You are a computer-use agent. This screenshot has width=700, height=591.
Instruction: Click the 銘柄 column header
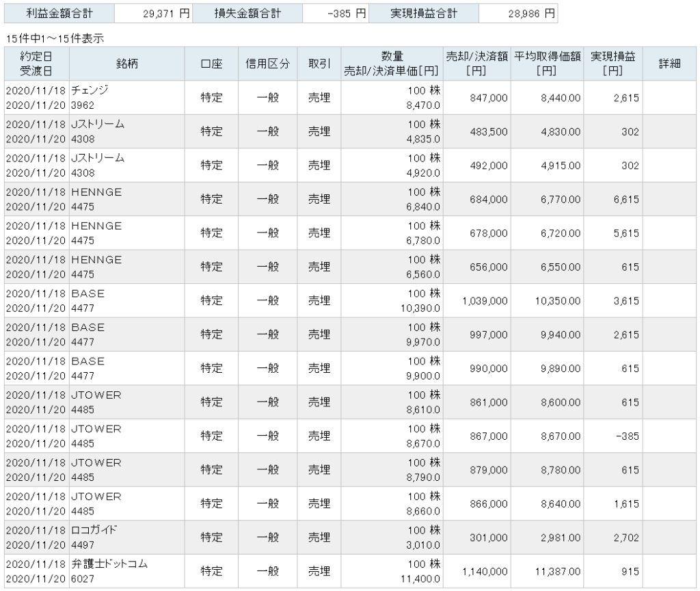tap(126, 64)
